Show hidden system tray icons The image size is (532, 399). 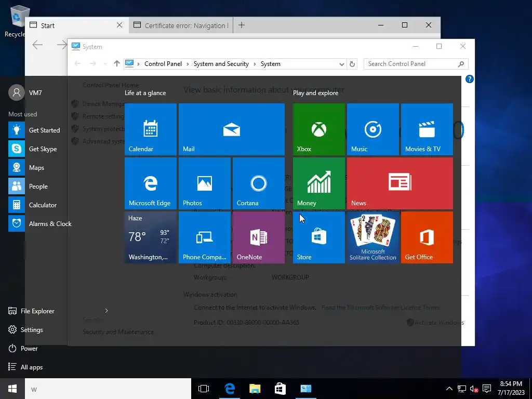point(449,389)
